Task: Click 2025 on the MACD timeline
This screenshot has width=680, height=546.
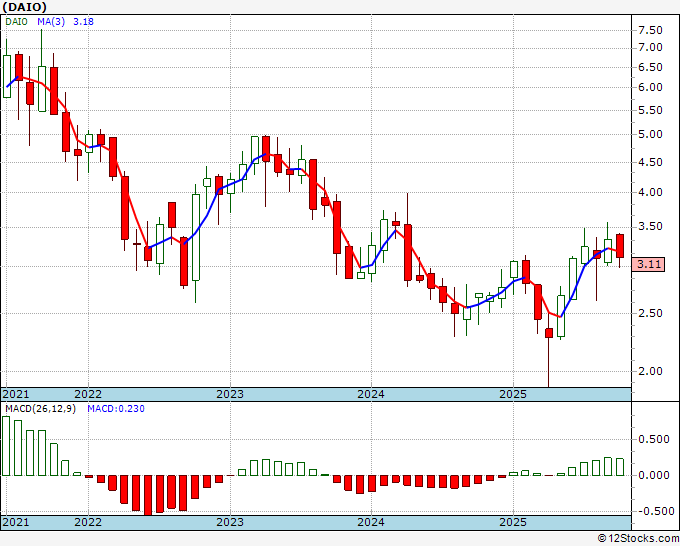Action: tap(513, 522)
